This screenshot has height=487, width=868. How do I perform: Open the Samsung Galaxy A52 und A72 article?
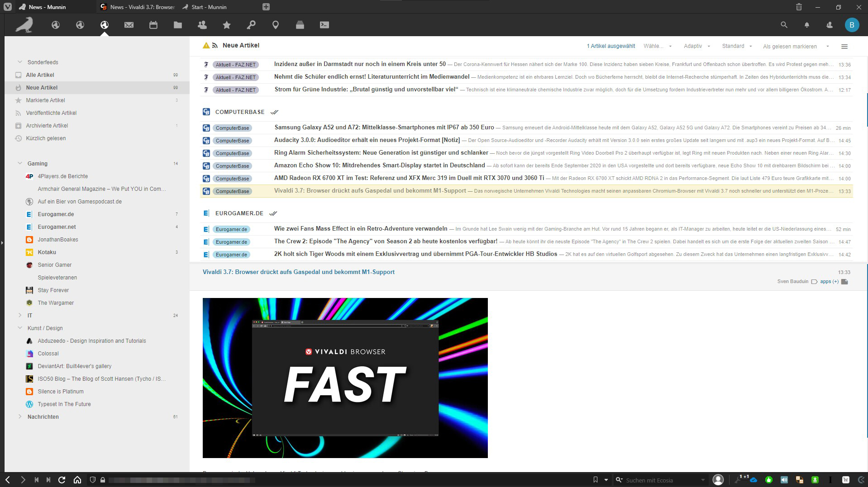coord(526,128)
